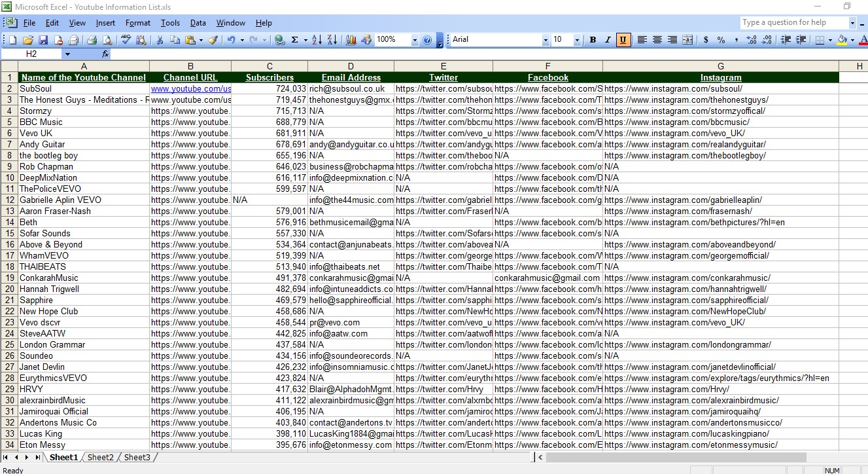
Task: Sort ascending with the A-Z icon
Action: [317, 40]
